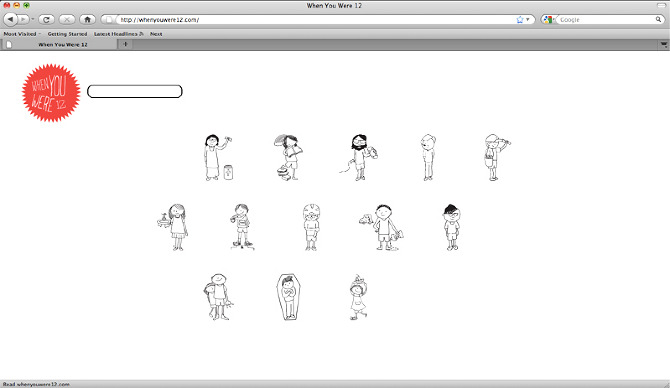Open the bearded man holding guitar illustration
Screen dimensions: 670x388
click(359, 157)
